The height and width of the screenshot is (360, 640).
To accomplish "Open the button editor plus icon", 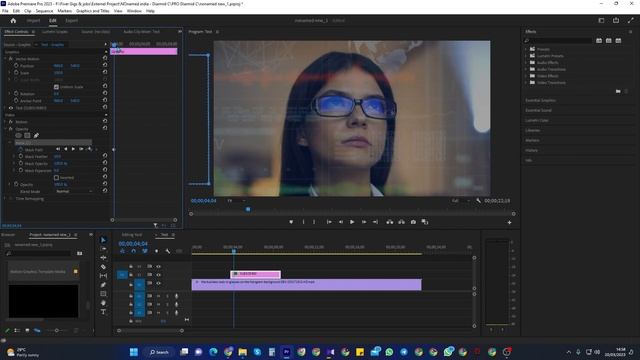I will coord(509,222).
